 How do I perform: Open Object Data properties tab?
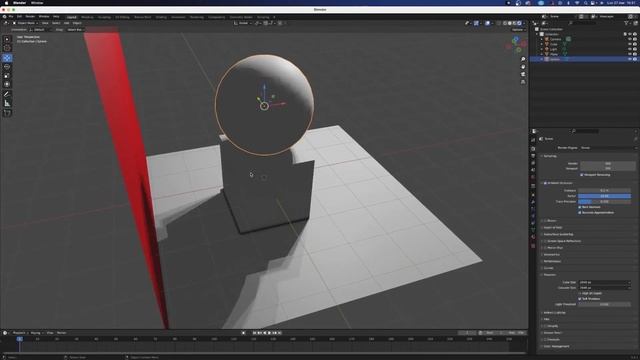(x=533, y=230)
